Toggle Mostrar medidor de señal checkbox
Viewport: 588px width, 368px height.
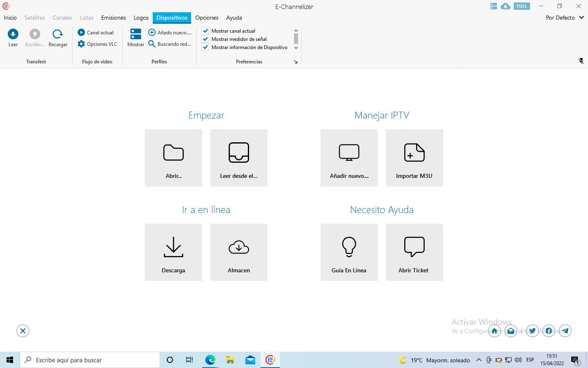point(205,39)
